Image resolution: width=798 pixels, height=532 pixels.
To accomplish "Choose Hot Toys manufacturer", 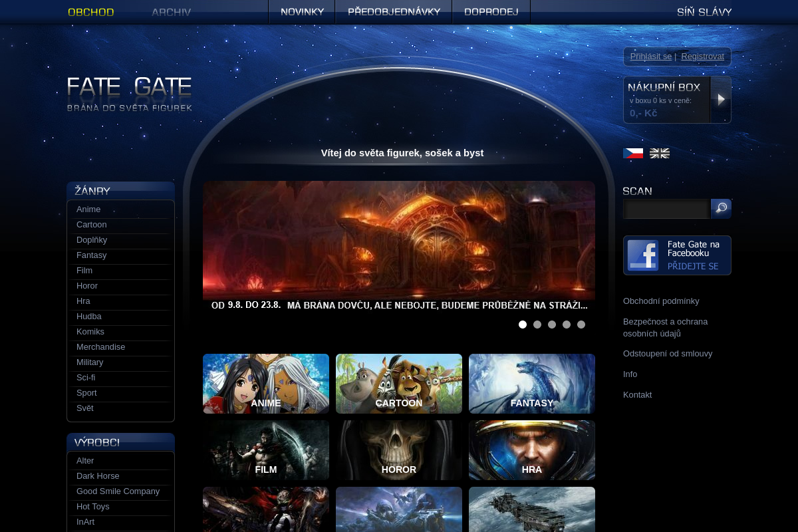I will (93, 507).
